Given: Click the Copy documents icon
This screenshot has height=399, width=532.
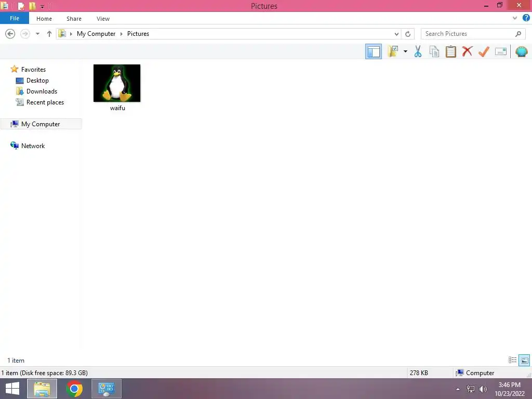Looking at the screenshot, I should [434, 51].
